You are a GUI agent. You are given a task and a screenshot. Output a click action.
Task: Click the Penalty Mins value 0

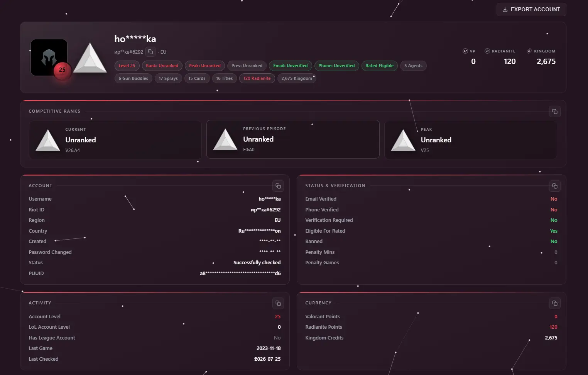(556, 252)
